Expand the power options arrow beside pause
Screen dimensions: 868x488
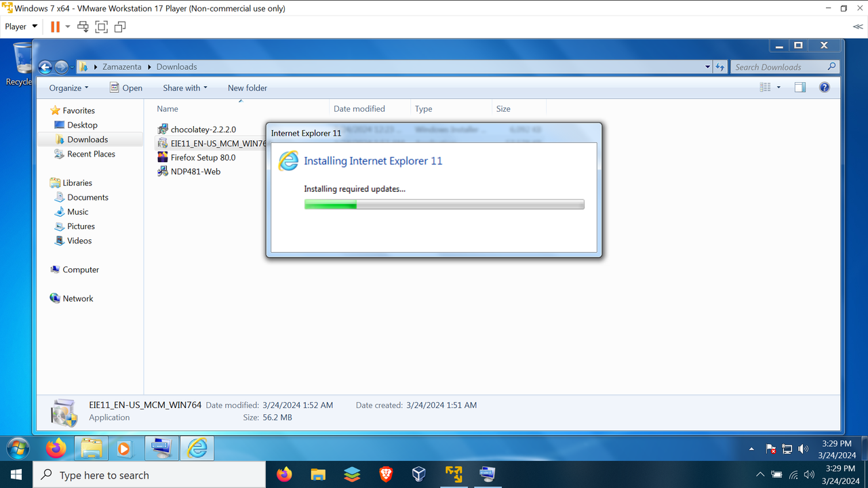click(x=68, y=27)
